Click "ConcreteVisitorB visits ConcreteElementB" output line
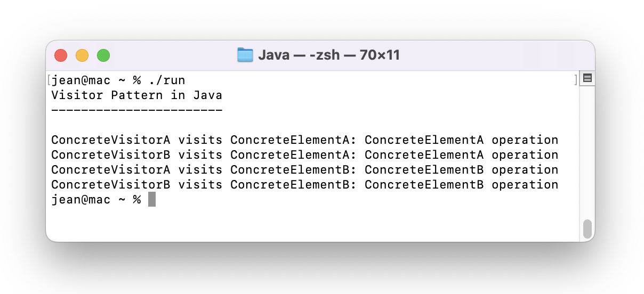Image resolution: width=644 pixels, height=294 pixels. tap(304, 185)
